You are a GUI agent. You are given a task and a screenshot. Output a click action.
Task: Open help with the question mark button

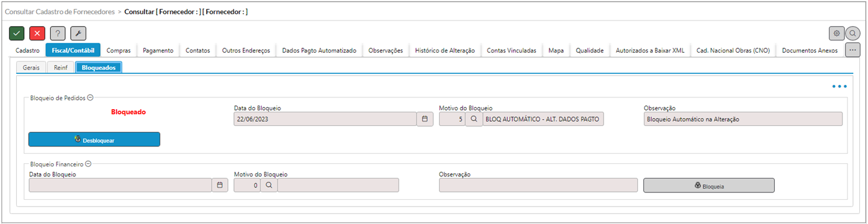[58, 34]
